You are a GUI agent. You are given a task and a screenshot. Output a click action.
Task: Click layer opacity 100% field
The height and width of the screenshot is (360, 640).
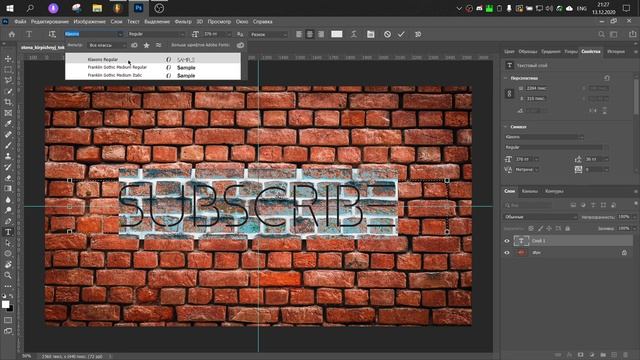tap(624, 217)
